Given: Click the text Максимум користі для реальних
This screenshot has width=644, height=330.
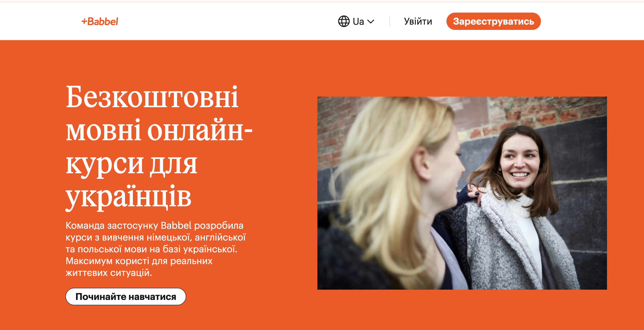Looking at the screenshot, I should coord(139,261).
